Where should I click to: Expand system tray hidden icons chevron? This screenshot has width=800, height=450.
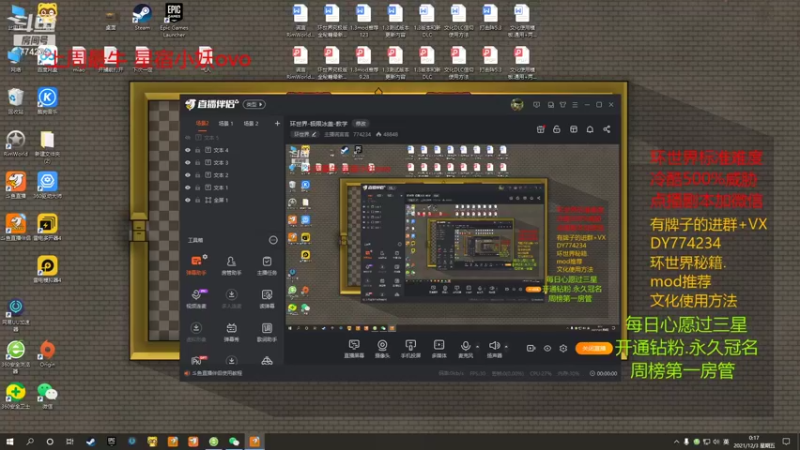coord(677,441)
